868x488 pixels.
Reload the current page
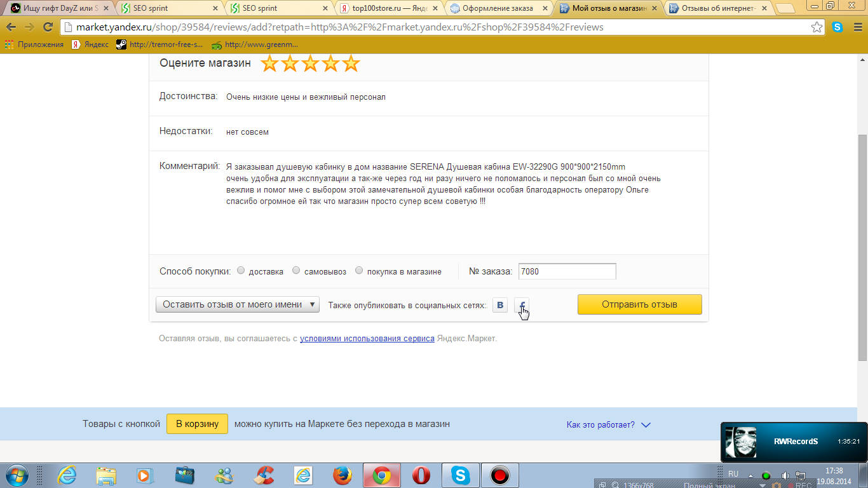pos(48,27)
